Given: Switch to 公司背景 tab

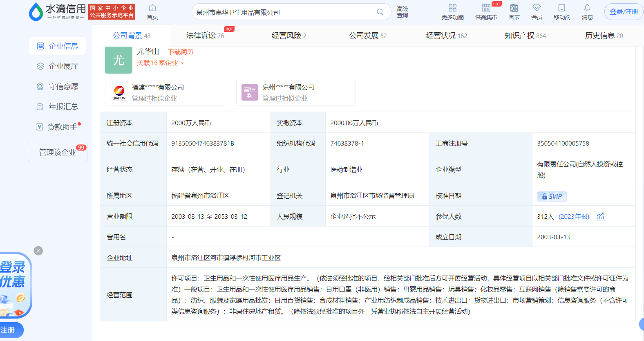Looking at the screenshot, I should coord(132,36).
